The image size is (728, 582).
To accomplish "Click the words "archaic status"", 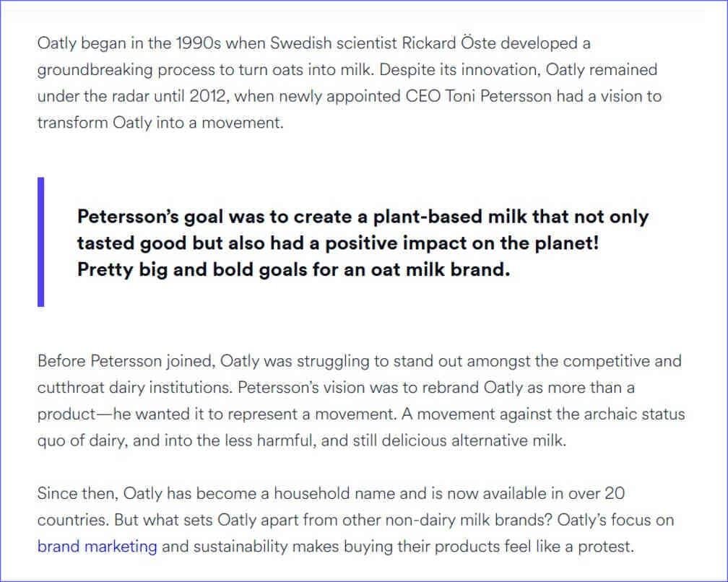I will point(634,414).
